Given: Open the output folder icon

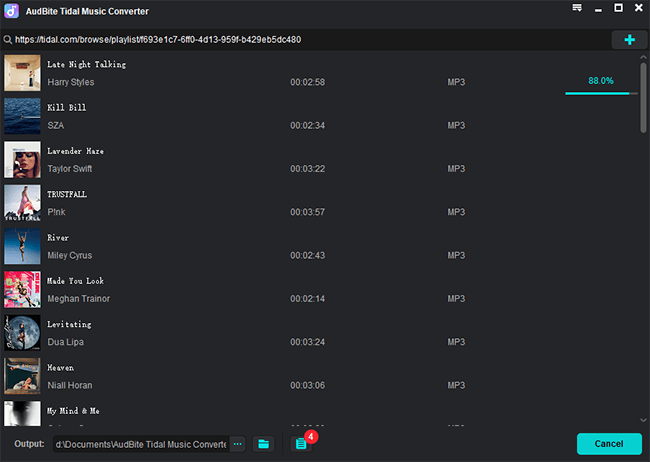Looking at the screenshot, I should (x=264, y=443).
